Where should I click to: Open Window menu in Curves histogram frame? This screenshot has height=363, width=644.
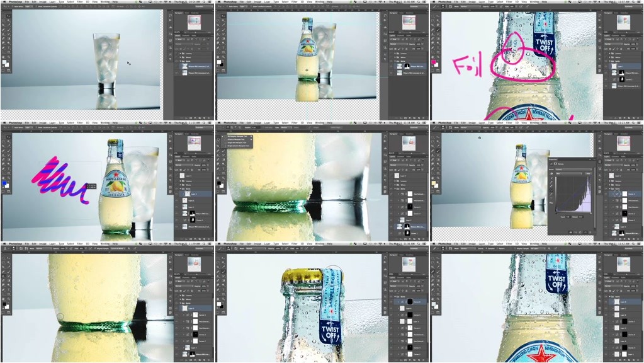point(534,123)
